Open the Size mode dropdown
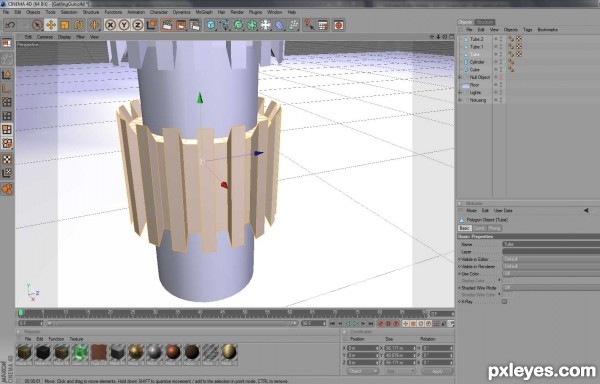This screenshot has height=384, width=600. (x=400, y=371)
